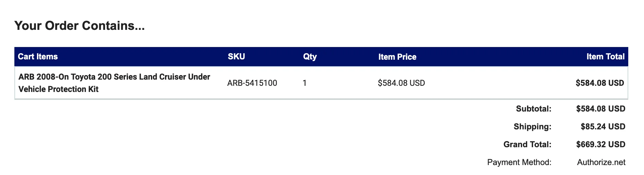Screen dimensions: 644x175
Task: Click the Cart Items column header
Action: [x=38, y=57]
